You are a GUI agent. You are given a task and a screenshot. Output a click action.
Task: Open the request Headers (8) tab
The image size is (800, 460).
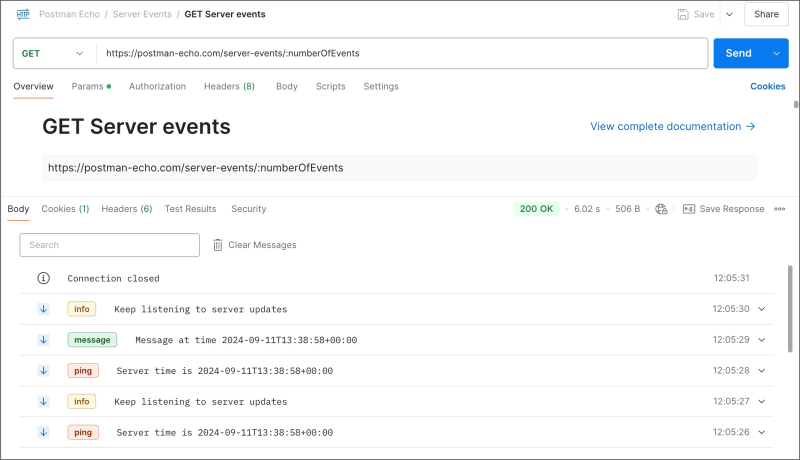[229, 87]
